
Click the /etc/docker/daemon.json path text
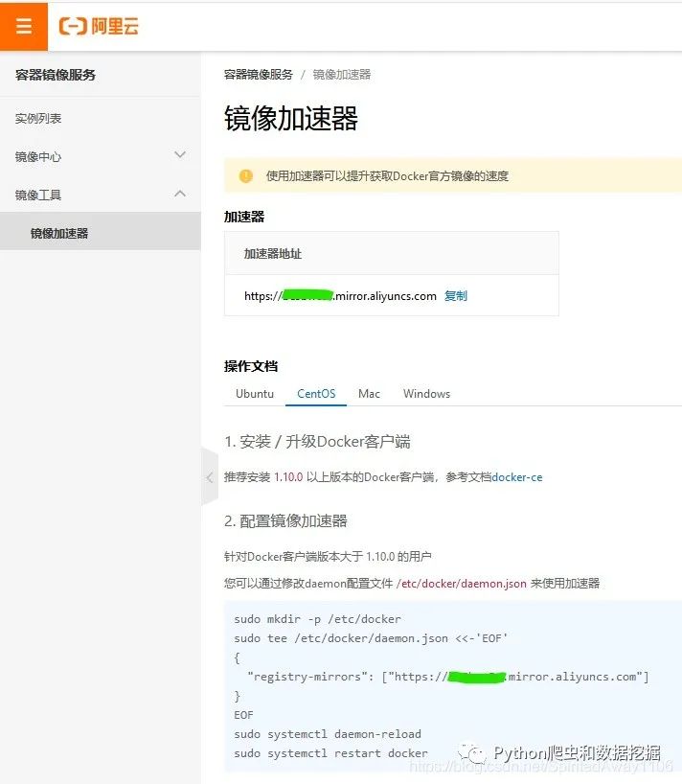(x=461, y=584)
